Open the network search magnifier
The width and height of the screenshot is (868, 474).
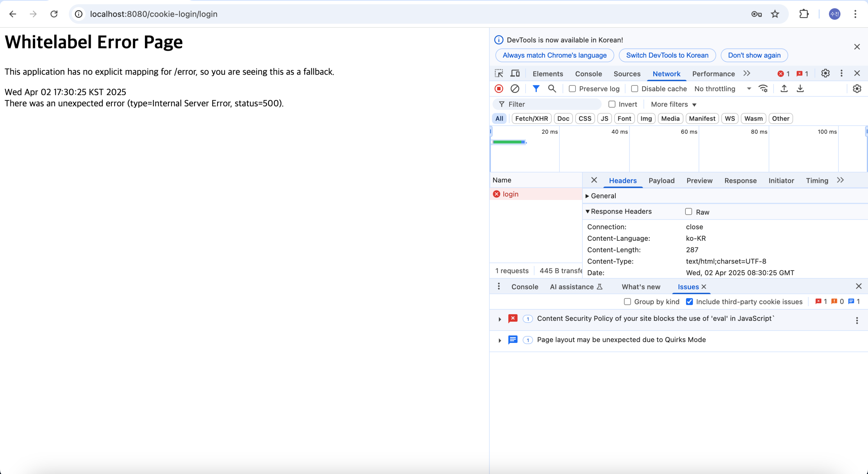click(x=551, y=89)
